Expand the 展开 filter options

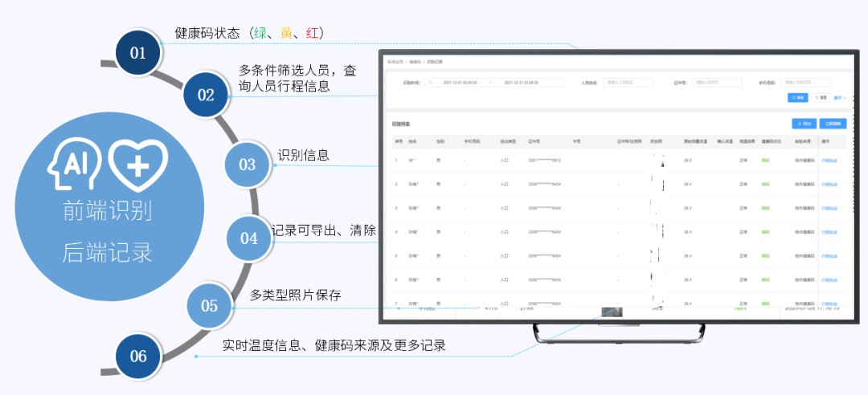coord(840,97)
